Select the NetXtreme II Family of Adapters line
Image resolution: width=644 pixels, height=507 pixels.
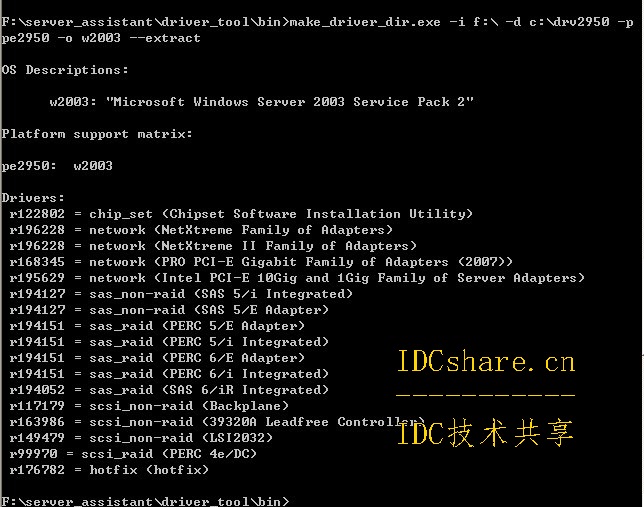point(213,246)
